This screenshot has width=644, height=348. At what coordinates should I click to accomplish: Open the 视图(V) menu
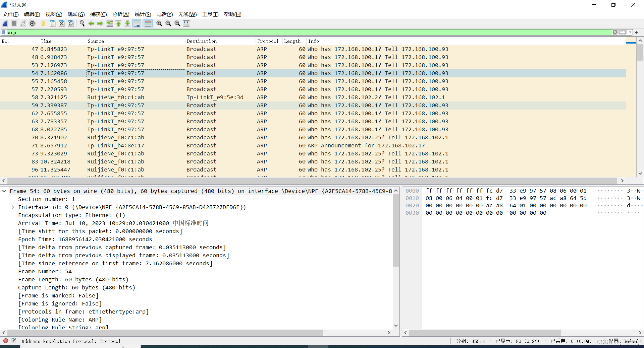click(x=54, y=14)
